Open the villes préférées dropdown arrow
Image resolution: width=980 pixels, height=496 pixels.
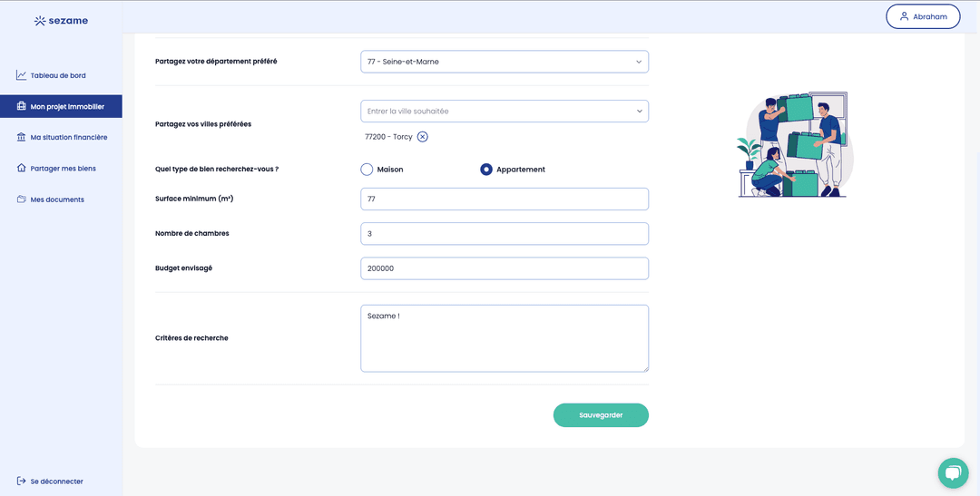[x=639, y=111]
